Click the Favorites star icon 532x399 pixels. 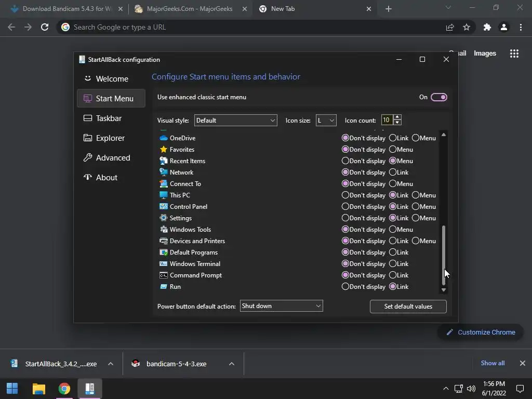(x=164, y=149)
